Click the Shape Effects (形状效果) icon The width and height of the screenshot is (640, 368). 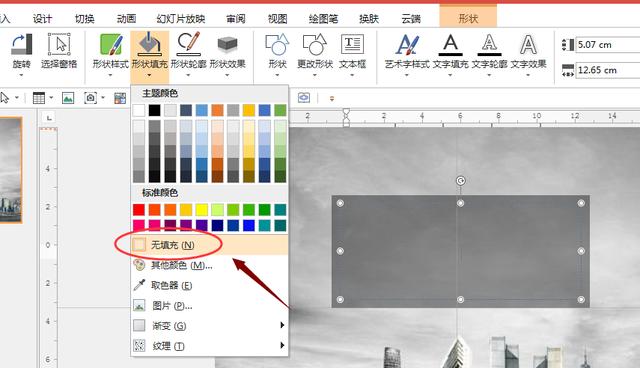(x=227, y=44)
